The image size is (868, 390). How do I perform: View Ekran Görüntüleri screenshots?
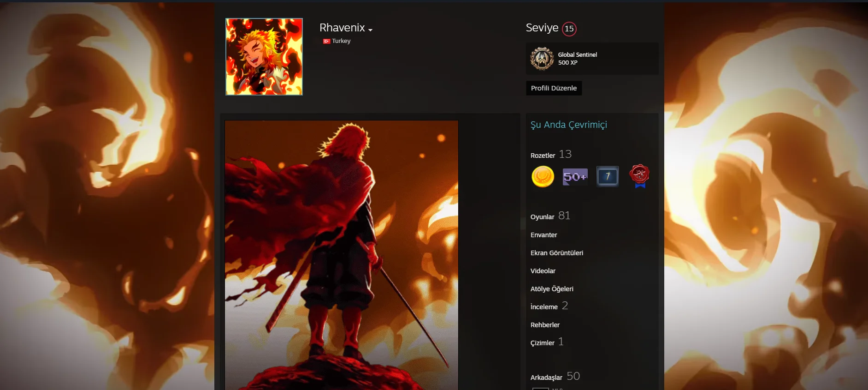[557, 253]
